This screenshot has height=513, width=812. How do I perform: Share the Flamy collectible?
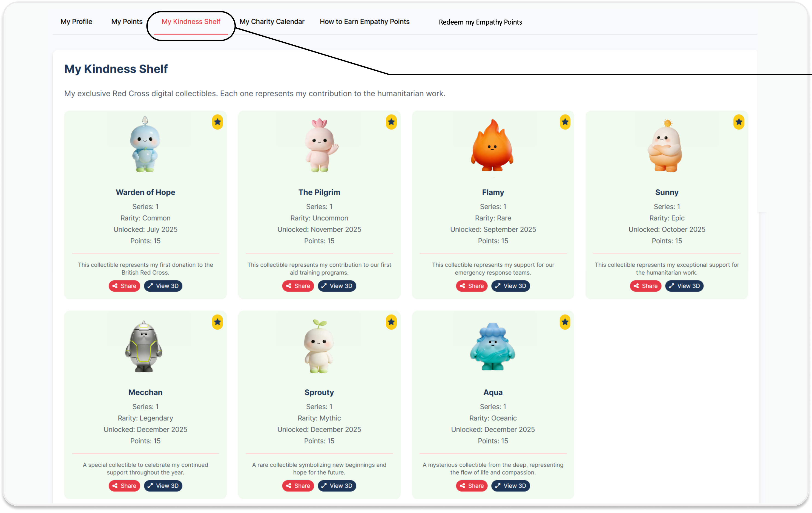click(x=472, y=286)
